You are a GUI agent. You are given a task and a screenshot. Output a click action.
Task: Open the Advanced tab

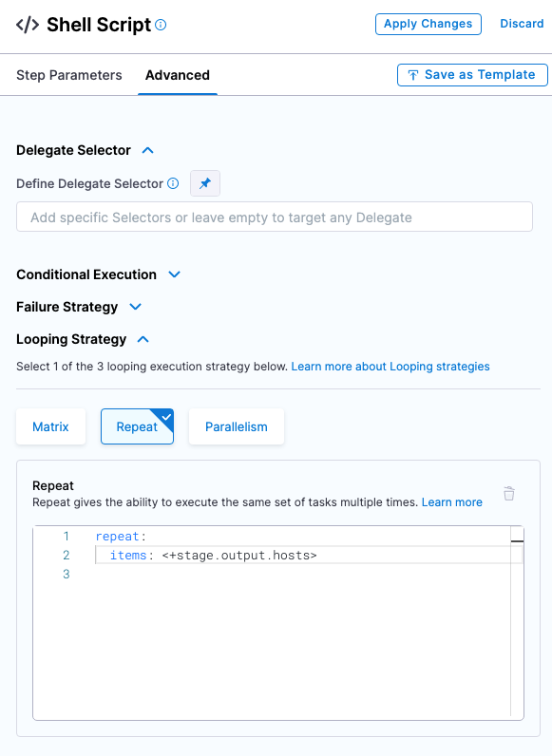[178, 75]
